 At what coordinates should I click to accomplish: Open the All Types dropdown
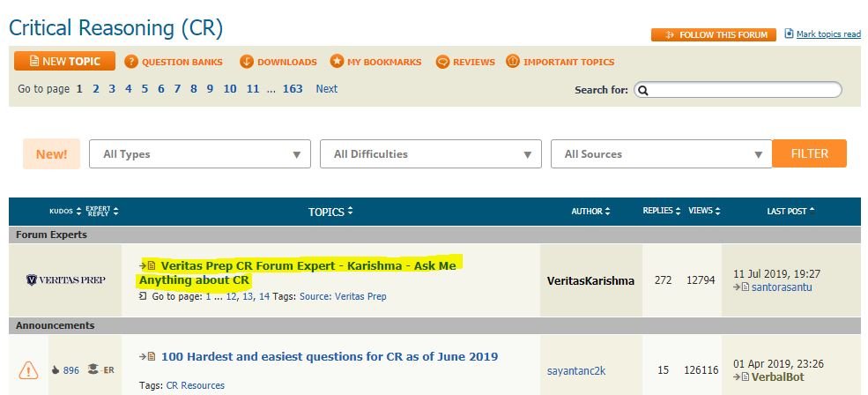point(200,154)
